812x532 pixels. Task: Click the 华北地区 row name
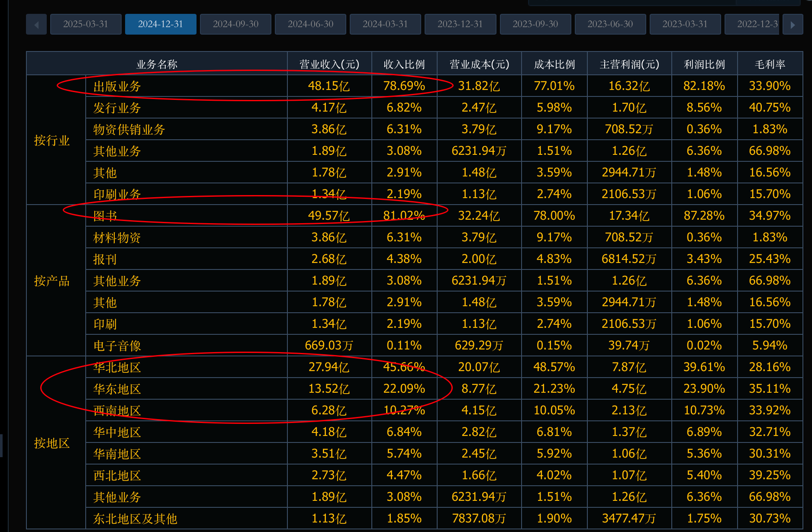click(117, 367)
